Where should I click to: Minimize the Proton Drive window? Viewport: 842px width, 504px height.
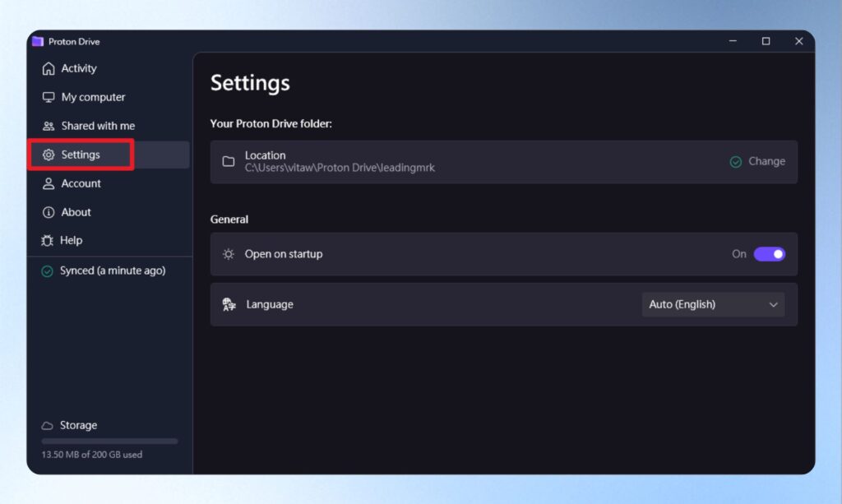(733, 41)
